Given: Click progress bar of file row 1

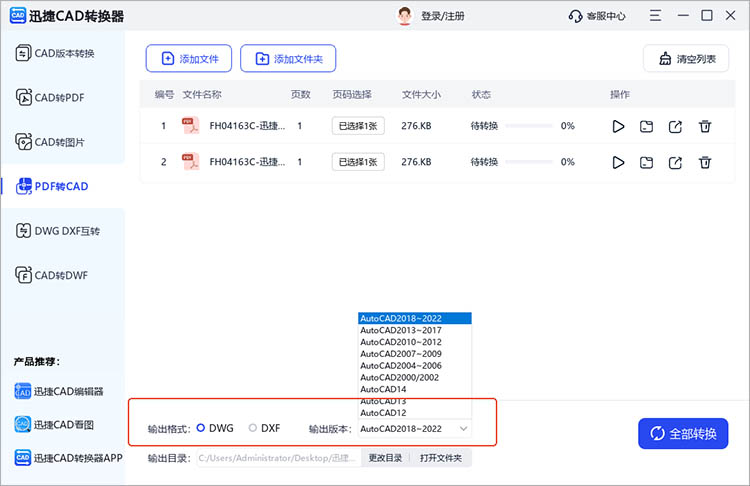Looking at the screenshot, I should [529, 126].
